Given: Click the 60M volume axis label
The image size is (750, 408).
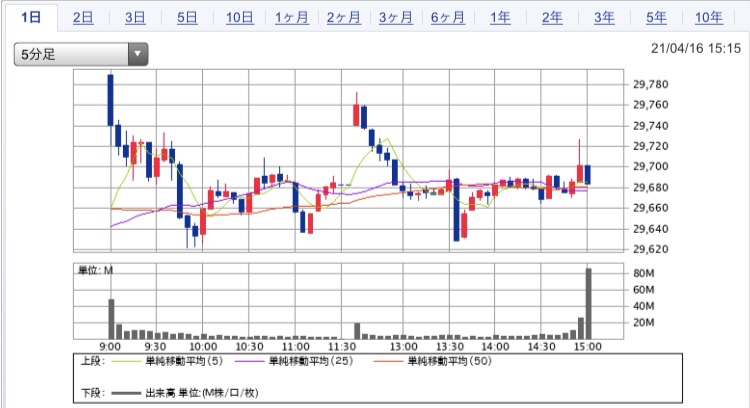Looking at the screenshot, I should 644,290.
